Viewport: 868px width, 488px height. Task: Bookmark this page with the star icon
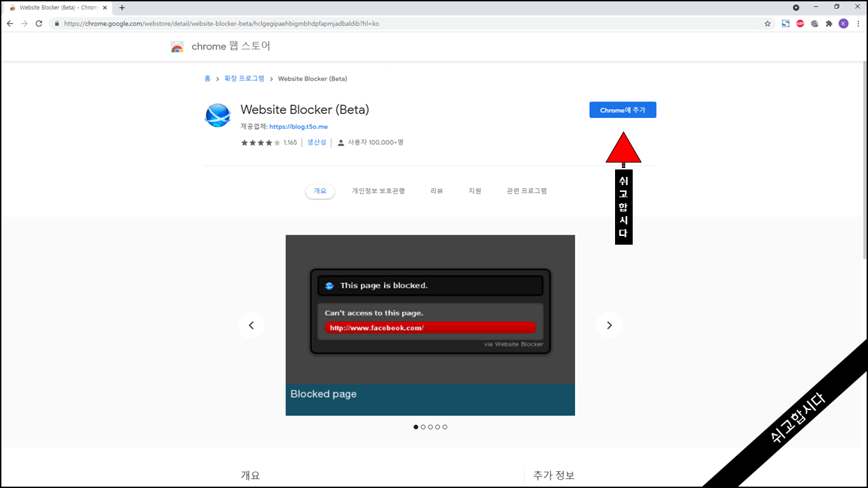click(768, 23)
